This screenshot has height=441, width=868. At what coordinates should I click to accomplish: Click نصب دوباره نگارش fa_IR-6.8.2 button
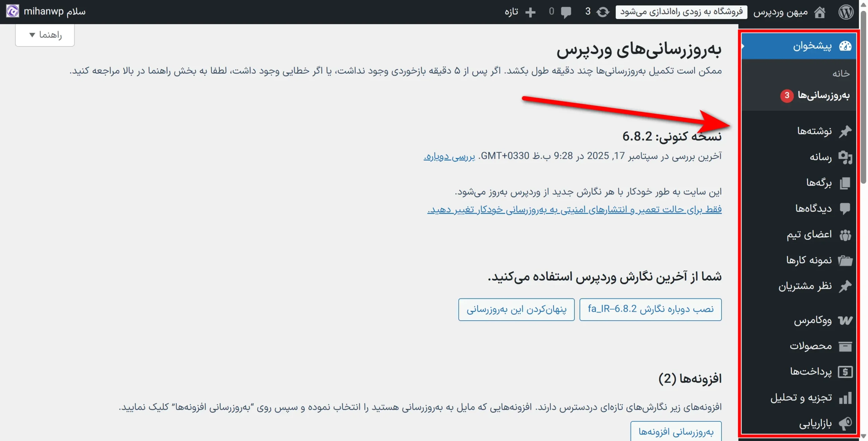point(650,309)
